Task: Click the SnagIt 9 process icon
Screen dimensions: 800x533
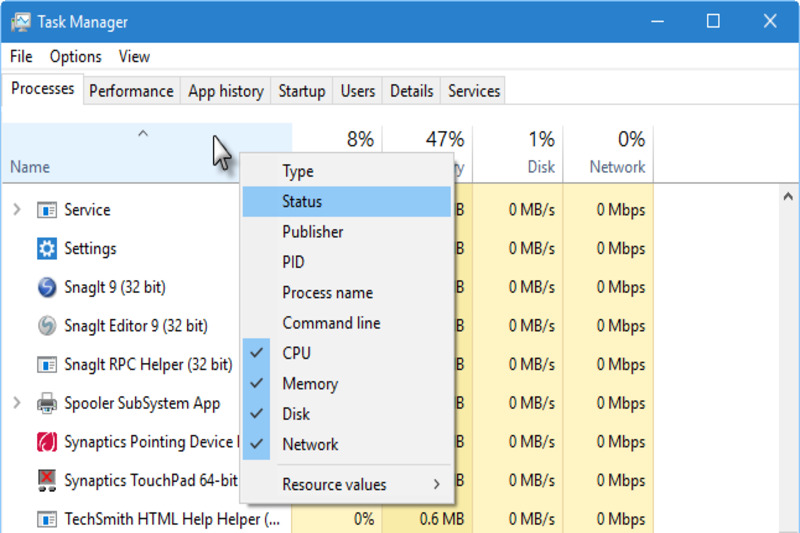Action: (x=47, y=287)
